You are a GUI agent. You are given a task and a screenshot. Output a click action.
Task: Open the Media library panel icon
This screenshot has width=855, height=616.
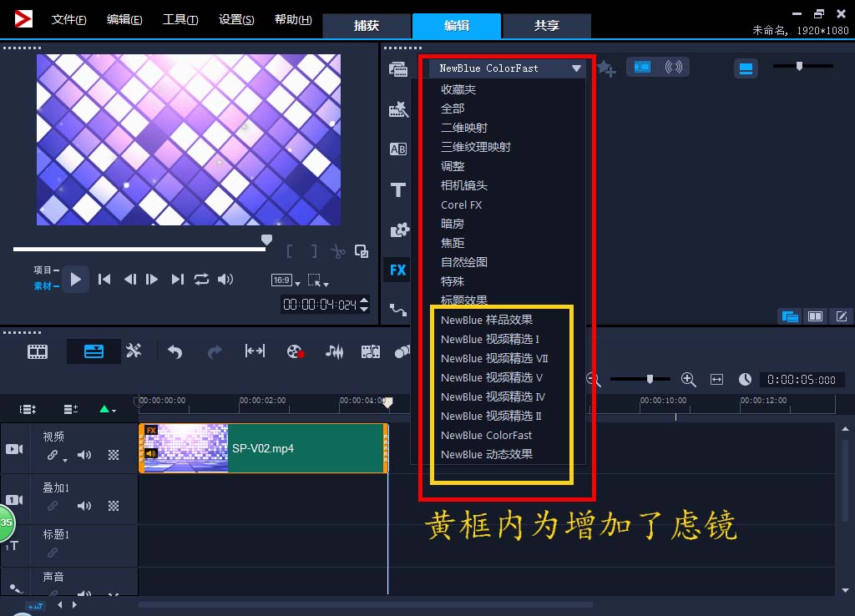(398, 69)
